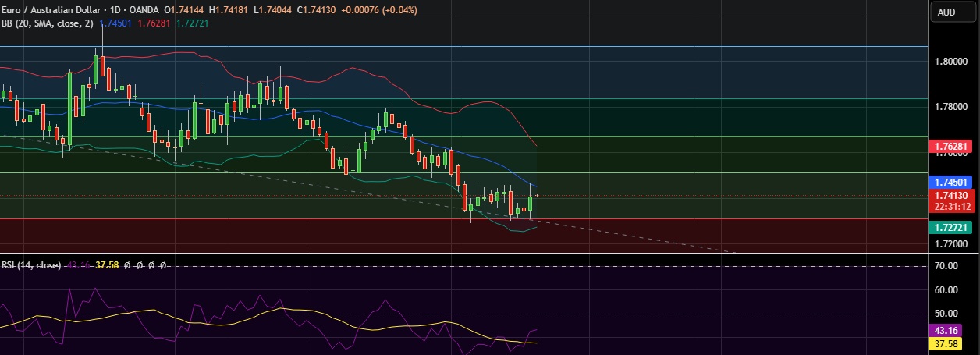Viewport: 980px width, 355px height.
Task: Click the 1.80000 price scale label
Action: coord(950,62)
